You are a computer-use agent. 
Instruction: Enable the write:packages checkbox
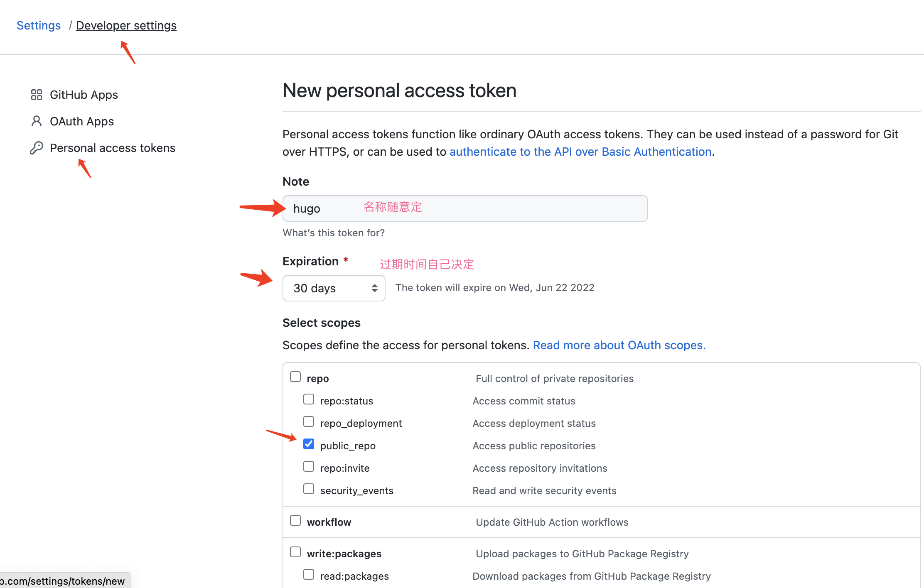(x=295, y=552)
